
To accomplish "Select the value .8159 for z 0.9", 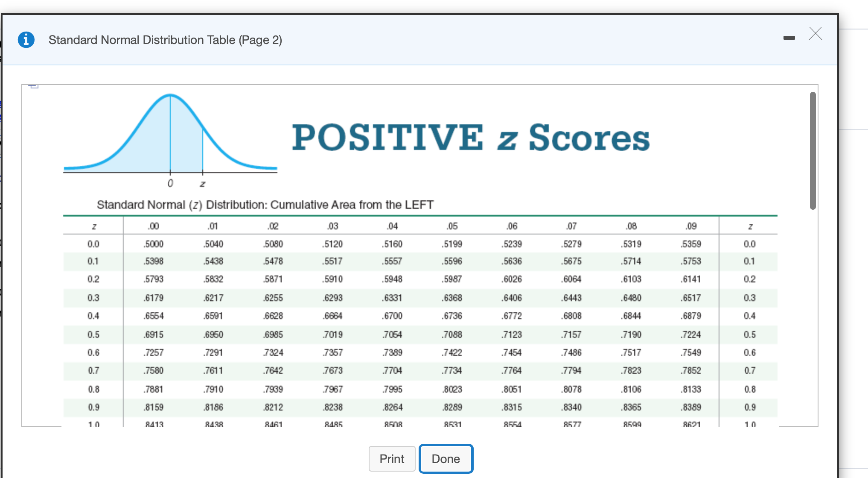I will (x=154, y=407).
